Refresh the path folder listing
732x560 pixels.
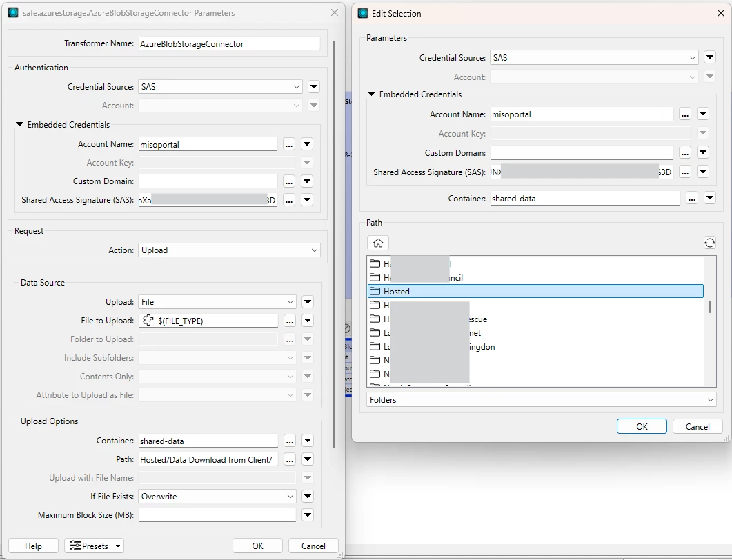point(710,243)
